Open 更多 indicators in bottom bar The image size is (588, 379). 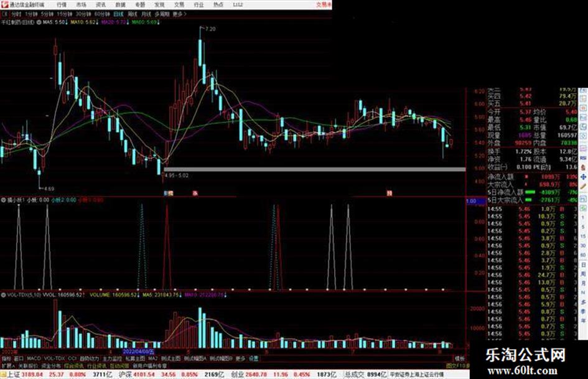click(x=240, y=358)
